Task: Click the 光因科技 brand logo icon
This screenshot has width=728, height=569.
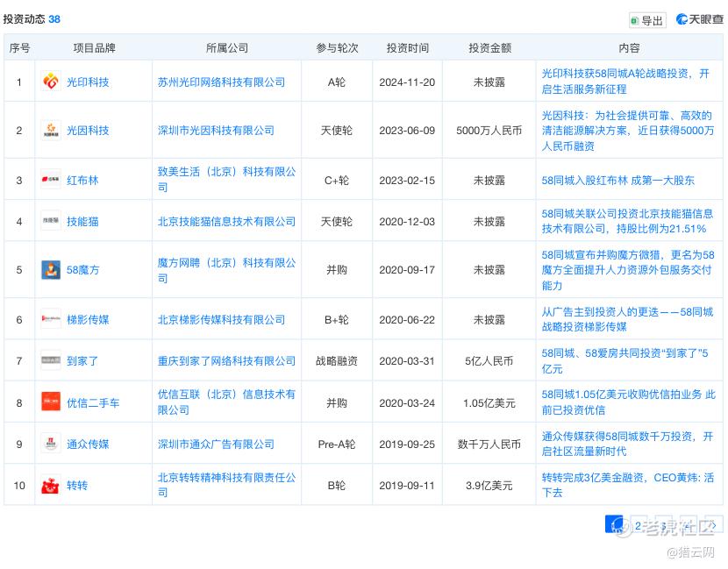Action: tap(51, 130)
